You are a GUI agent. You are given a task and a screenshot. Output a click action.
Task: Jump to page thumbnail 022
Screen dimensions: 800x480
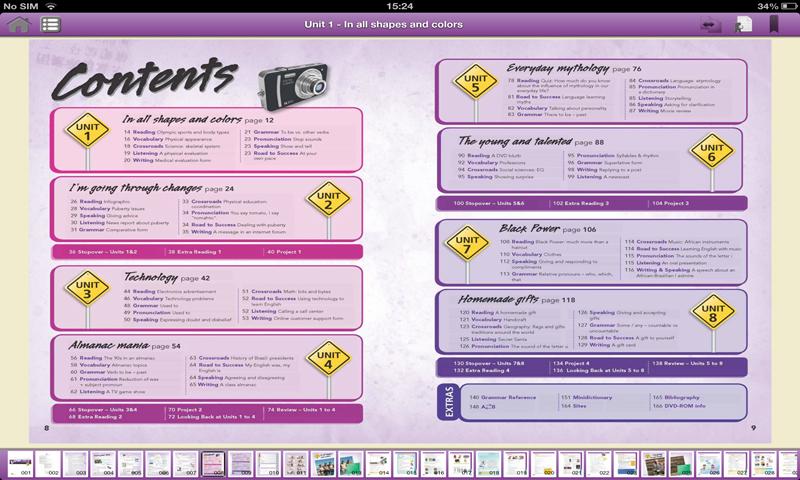598,464
